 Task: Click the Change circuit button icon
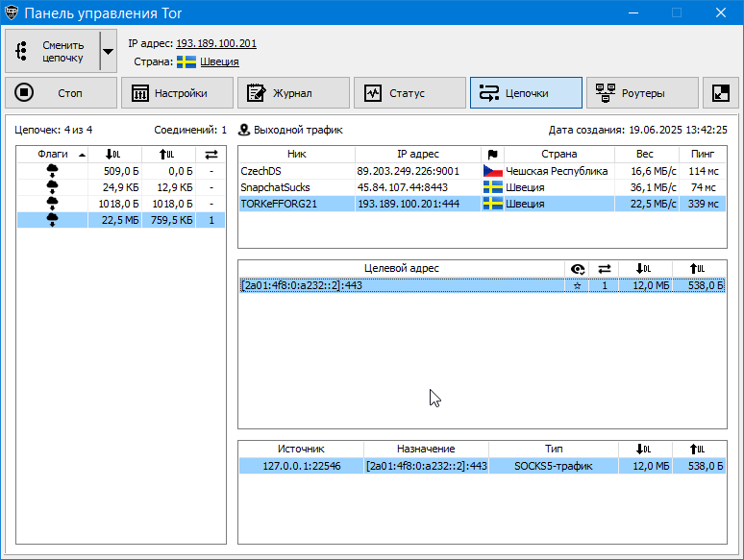(21, 51)
